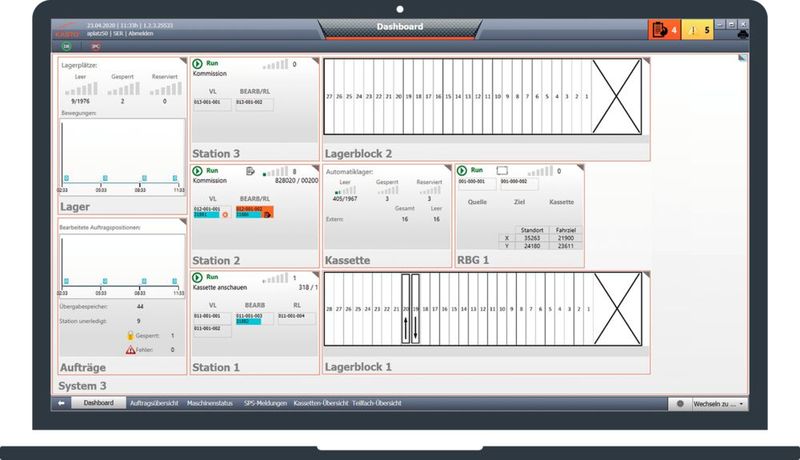Click the padlock icon beside Gesperrt

(x=130, y=336)
